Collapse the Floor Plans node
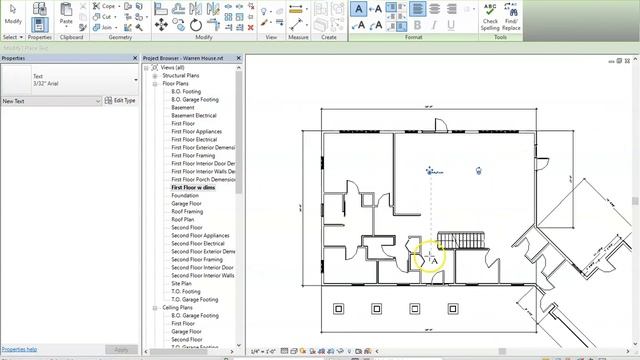Viewport: 640px width, 360px height. 155,84
